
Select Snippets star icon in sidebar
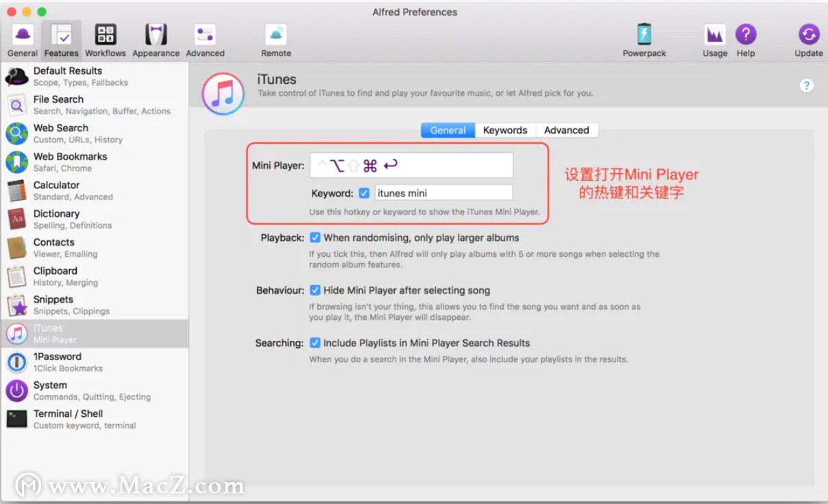17,305
